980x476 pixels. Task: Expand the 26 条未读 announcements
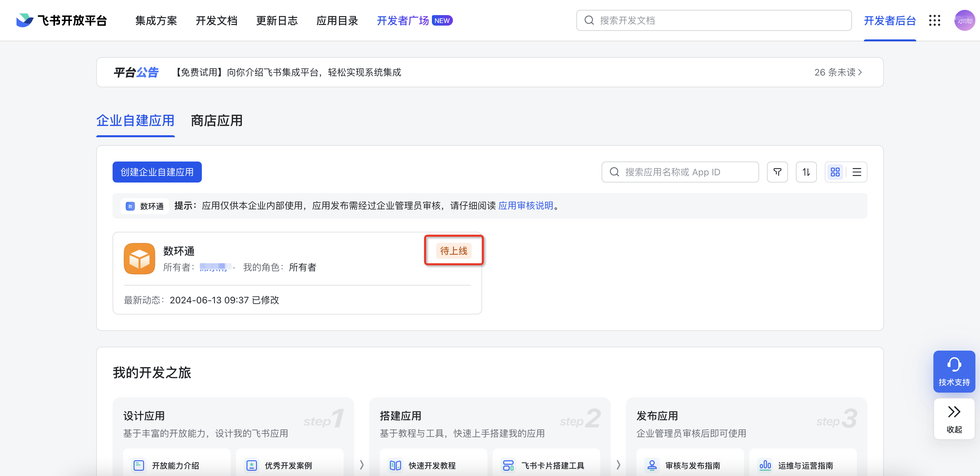click(838, 72)
